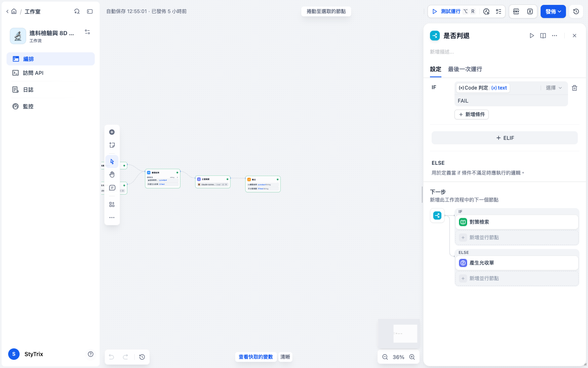This screenshot has width=588, height=368.
Task: Open 監控 in the sidebar
Action: coord(51,106)
